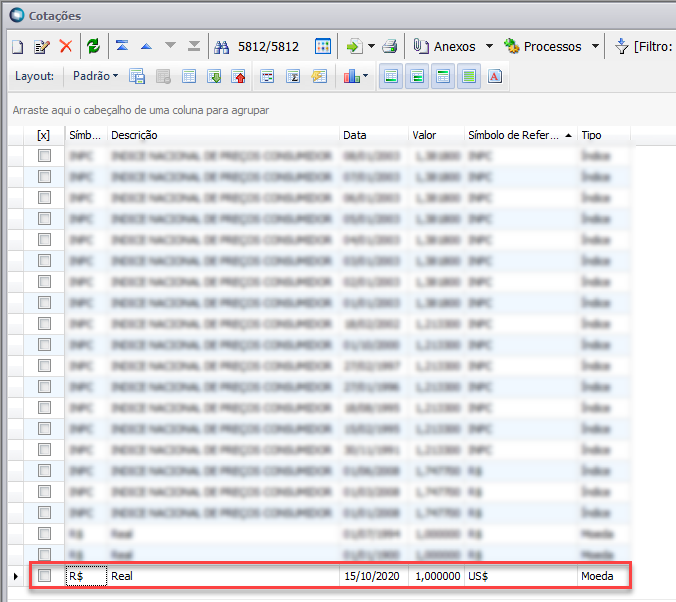Click the export green arrow page icon
The height and width of the screenshot is (602, 676).
355,46
